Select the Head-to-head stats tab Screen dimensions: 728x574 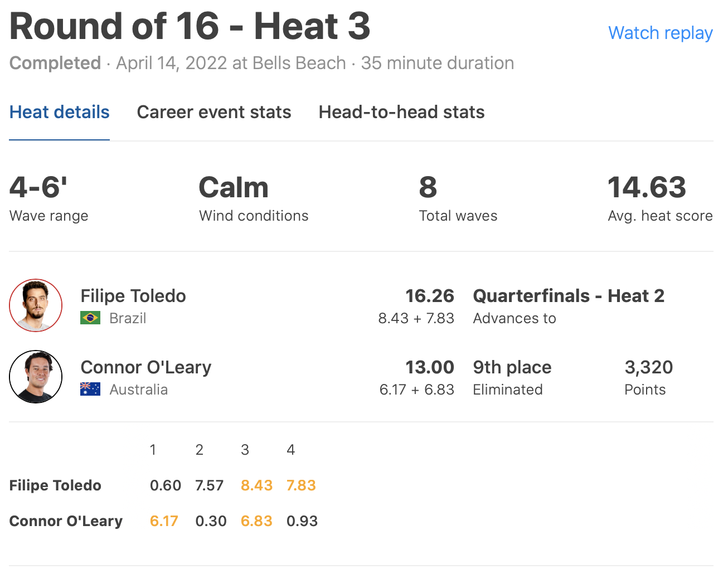click(x=401, y=112)
